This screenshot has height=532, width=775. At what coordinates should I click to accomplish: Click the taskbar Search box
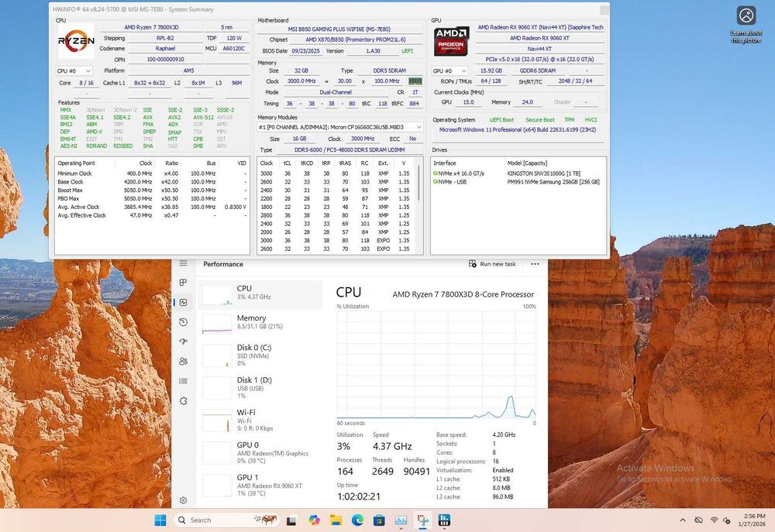pos(226,520)
